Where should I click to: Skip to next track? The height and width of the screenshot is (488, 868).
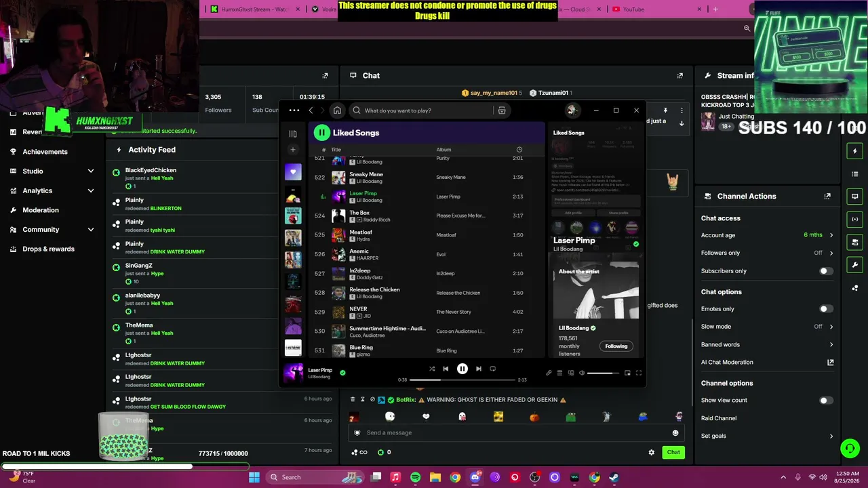(479, 369)
